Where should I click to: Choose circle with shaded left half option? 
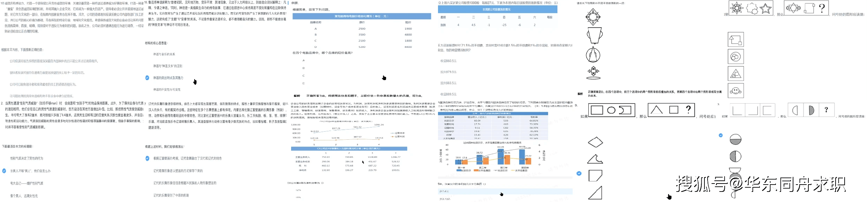click(x=735, y=156)
